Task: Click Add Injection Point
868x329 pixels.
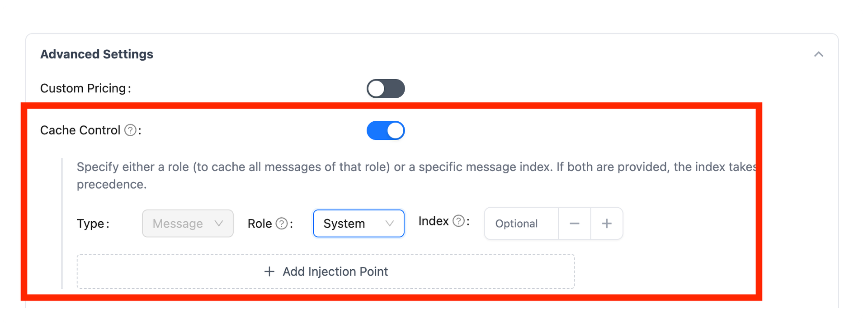Action: pos(325,271)
